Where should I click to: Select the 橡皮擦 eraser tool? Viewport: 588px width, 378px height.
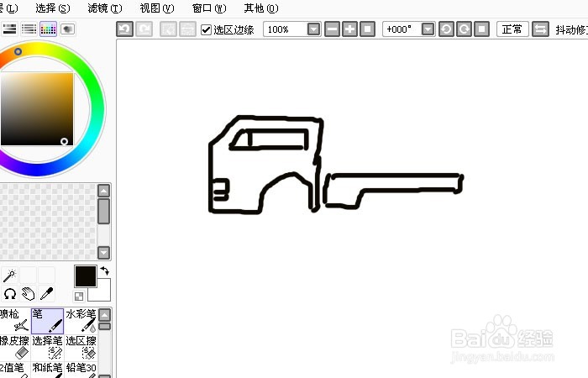tap(14, 347)
